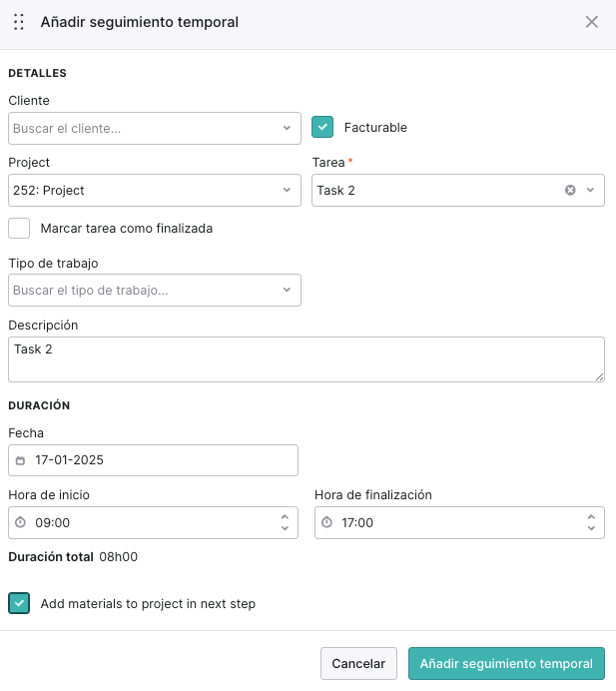Decrease Hora de inicio with down arrow
The width and height of the screenshot is (616, 691).
[285, 528]
